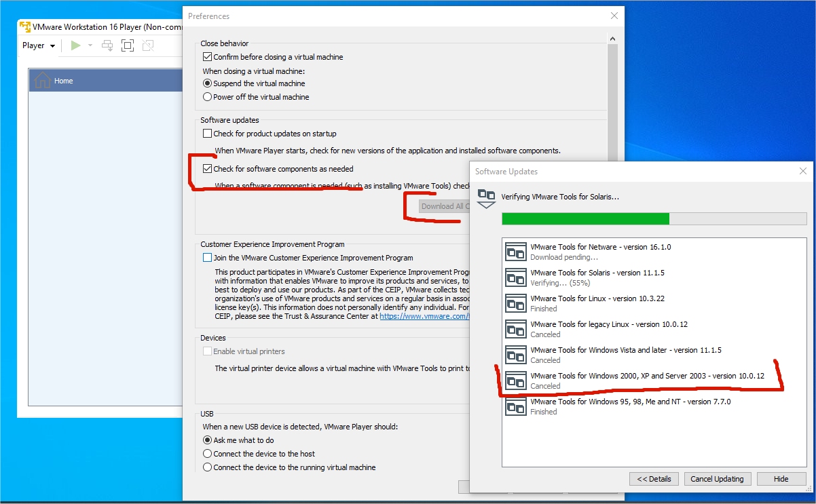This screenshot has width=816, height=504.
Task: Open the vmware.com Trust & Assurance Center link
Action: (424, 316)
